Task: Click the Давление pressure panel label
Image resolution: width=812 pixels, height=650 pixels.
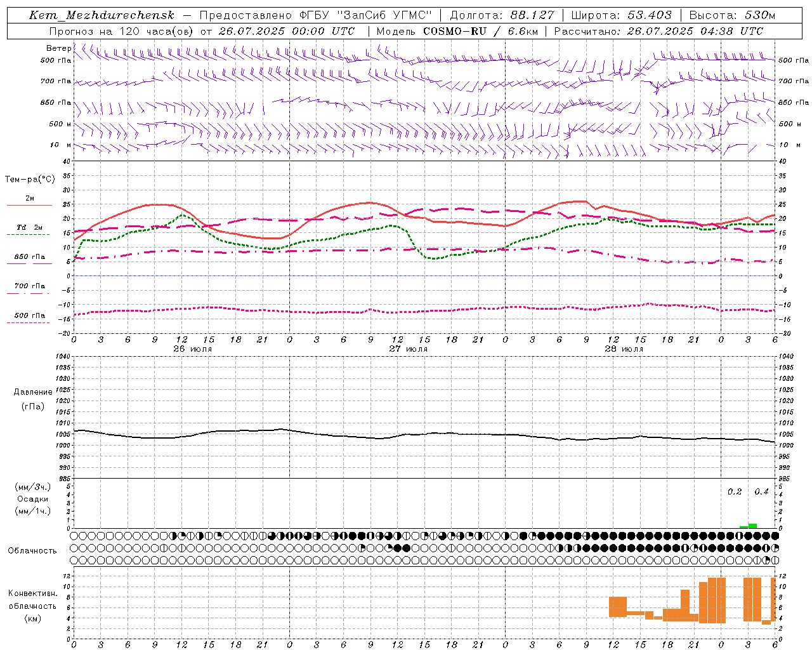Action: 33,392
